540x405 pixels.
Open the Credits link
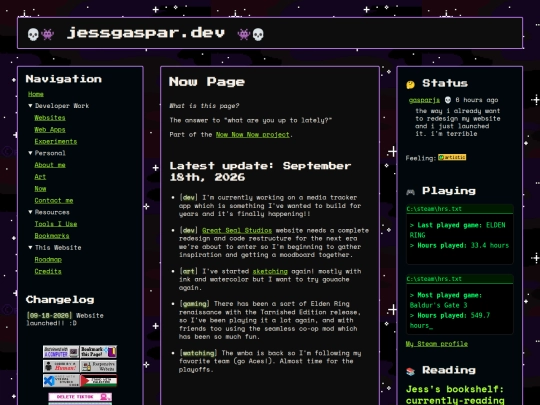pyautogui.click(x=48, y=271)
